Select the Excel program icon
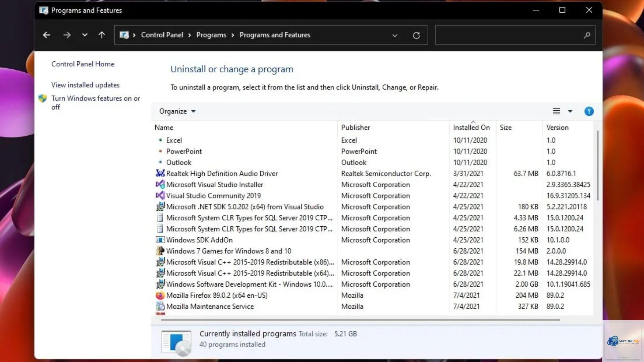 pos(160,140)
